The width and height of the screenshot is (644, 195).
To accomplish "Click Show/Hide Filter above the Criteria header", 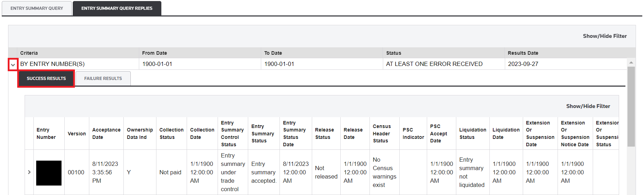I will coord(605,36).
